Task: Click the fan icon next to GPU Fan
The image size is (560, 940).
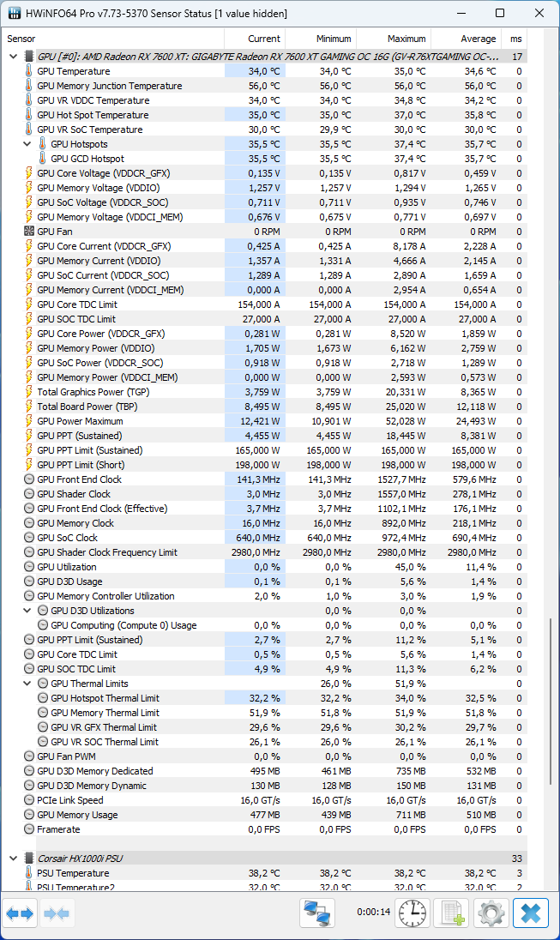Action: [x=28, y=232]
